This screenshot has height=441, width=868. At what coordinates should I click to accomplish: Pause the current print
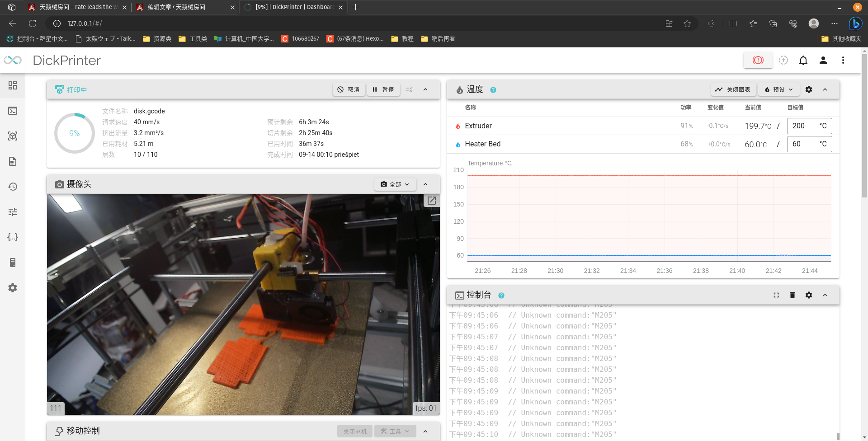pyautogui.click(x=383, y=89)
